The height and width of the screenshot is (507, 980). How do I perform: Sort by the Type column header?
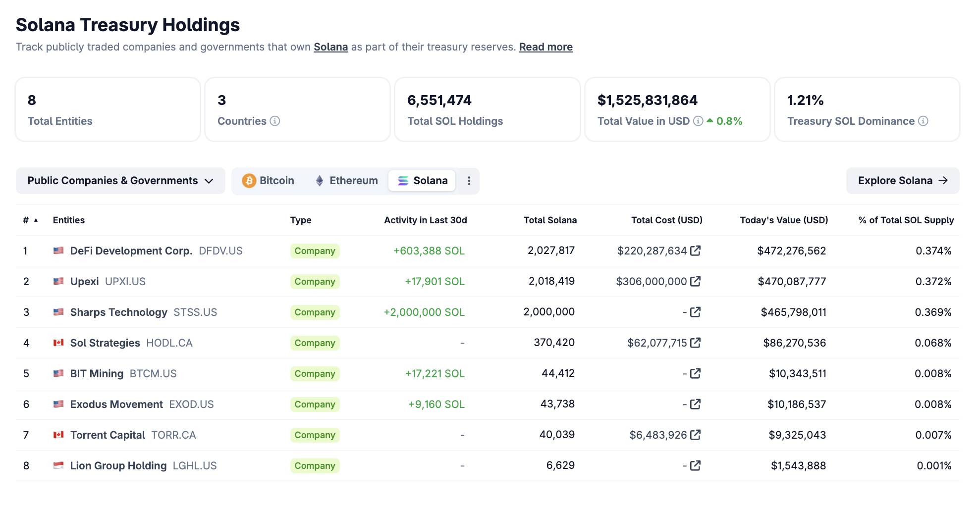click(301, 220)
